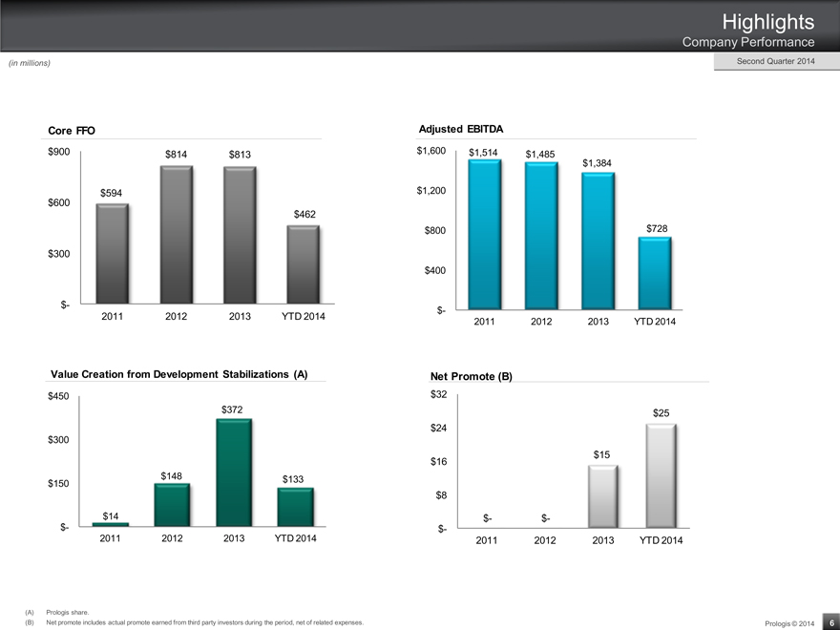Click the 2012 Core FFO bar labeled $814
The image size is (840, 630).
coord(176,235)
